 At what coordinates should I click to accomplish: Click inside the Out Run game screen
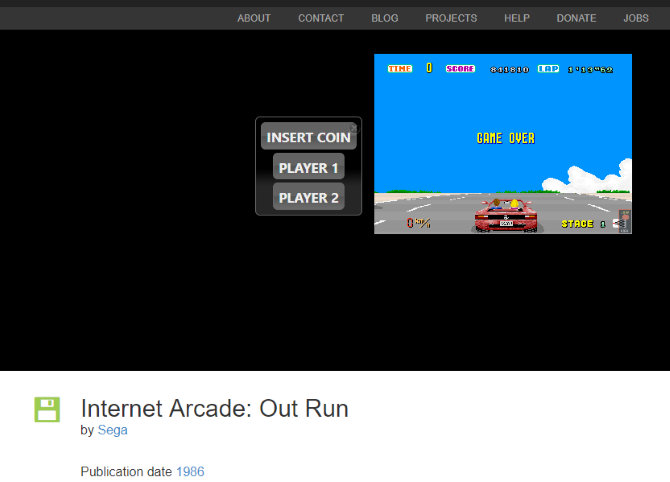pos(503,144)
